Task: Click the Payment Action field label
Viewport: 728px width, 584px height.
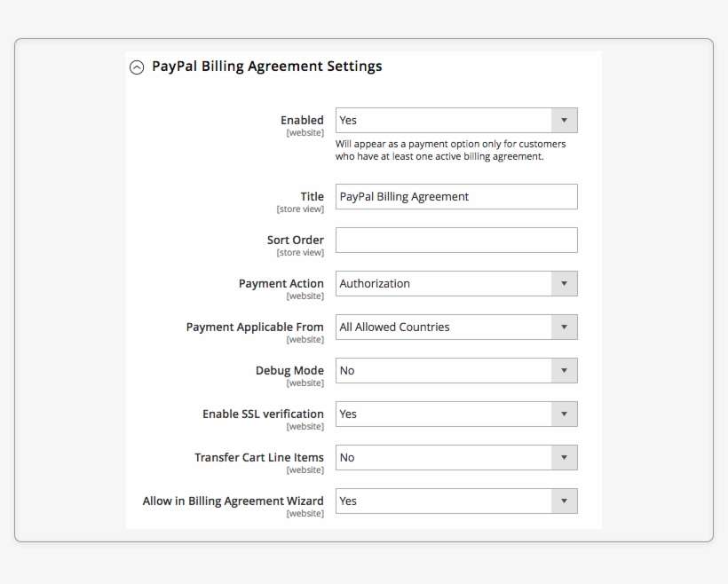Action: tap(281, 284)
